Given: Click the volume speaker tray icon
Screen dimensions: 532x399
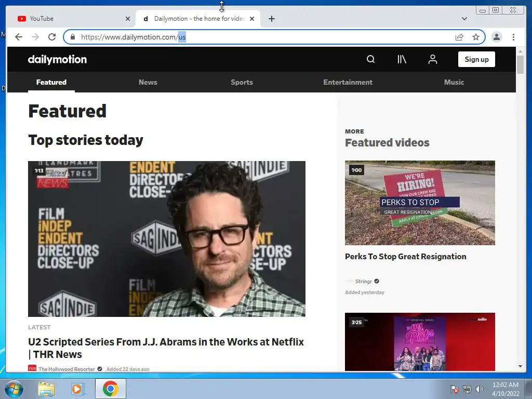Looking at the screenshot, I should [479, 389].
